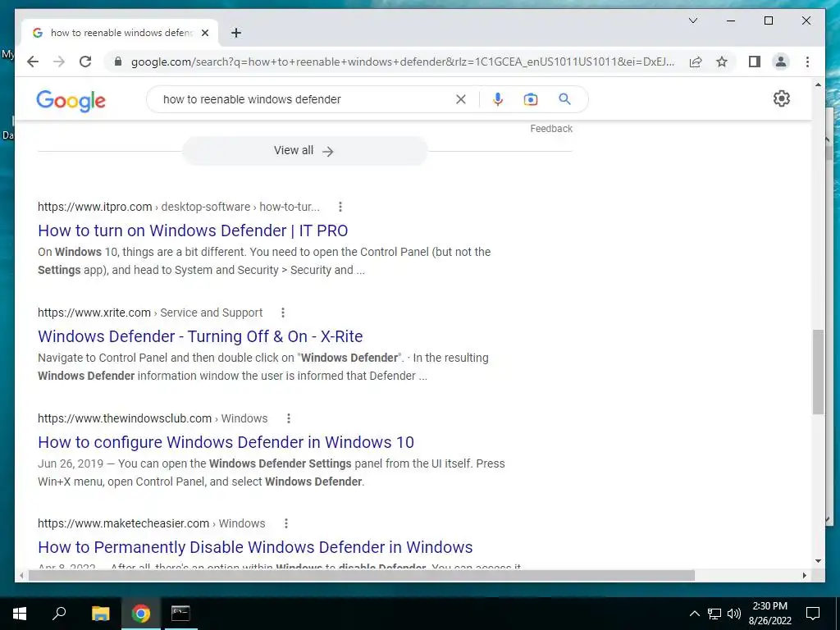The width and height of the screenshot is (840, 630).
Task: Click the address bar URL
Action: (x=402, y=62)
